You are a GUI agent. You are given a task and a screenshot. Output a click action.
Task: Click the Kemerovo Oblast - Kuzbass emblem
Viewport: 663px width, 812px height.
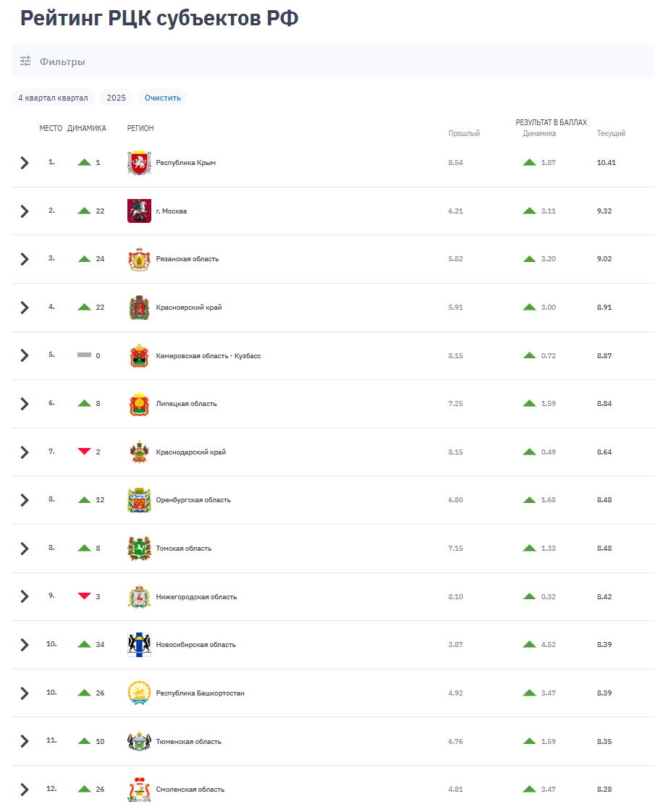[139, 355]
